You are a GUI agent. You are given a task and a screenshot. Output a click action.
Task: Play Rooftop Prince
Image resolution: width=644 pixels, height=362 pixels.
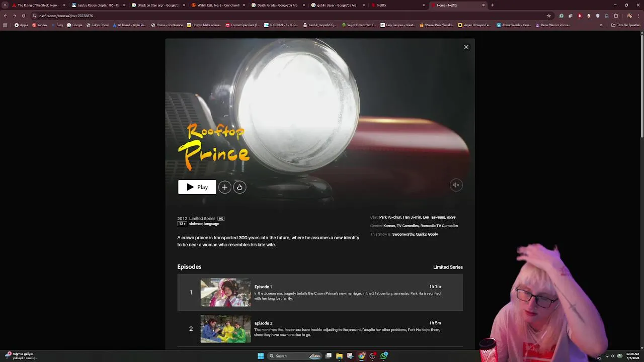tap(197, 187)
